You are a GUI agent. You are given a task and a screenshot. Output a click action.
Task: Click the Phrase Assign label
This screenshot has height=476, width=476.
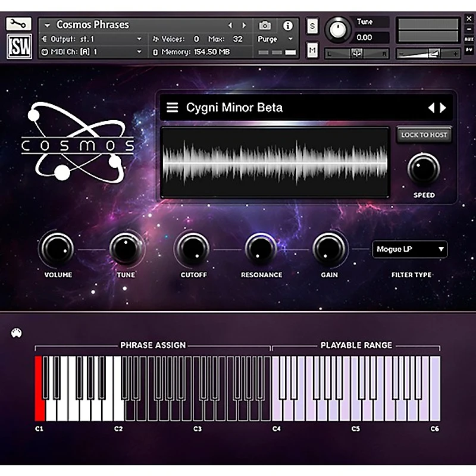coord(153,345)
